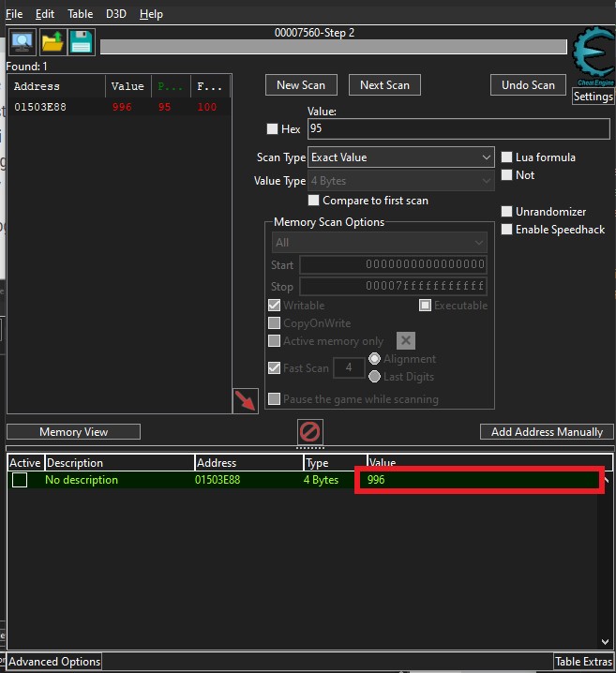This screenshot has width=616, height=673.
Task: Click the red no-entry clear list icon
Action: [x=309, y=432]
